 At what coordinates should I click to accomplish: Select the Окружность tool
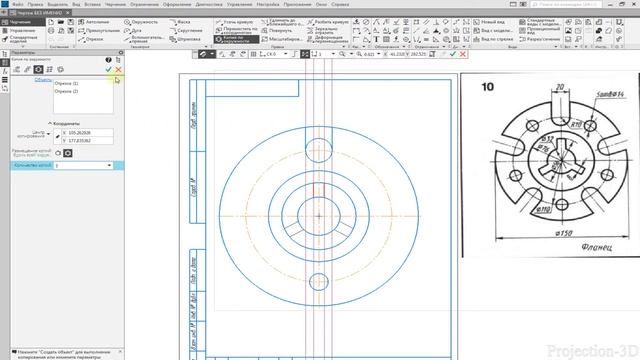pyautogui.click(x=141, y=22)
